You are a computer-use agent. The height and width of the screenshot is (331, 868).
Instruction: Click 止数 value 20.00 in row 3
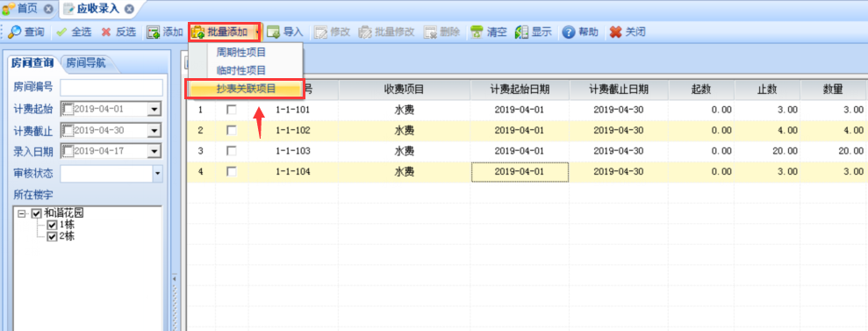point(767,151)
